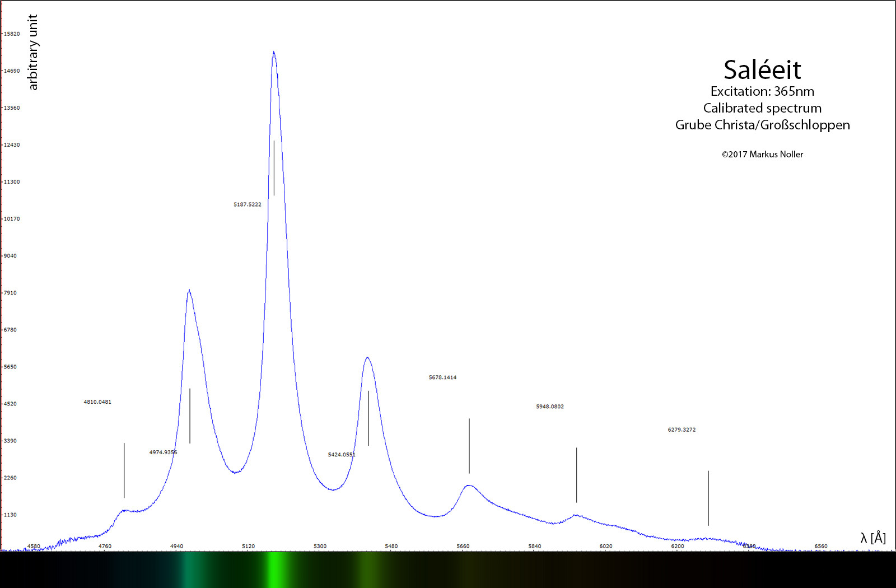Click the Grube Christa/Großschloppen location text
The image size is (896, 588).
[762, 125]
